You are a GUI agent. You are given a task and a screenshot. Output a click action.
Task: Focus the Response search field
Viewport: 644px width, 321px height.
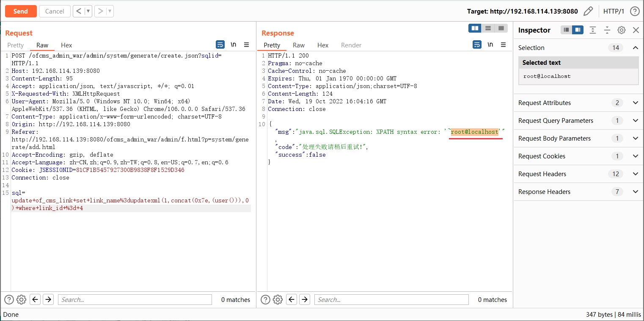click(391, 300)
